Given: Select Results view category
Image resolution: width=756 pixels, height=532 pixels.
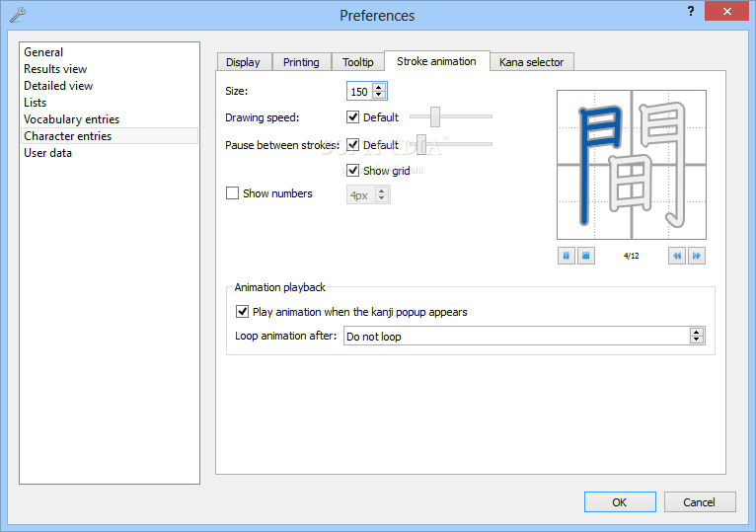Looking at the screenshot, I should [x=110, y=69].
